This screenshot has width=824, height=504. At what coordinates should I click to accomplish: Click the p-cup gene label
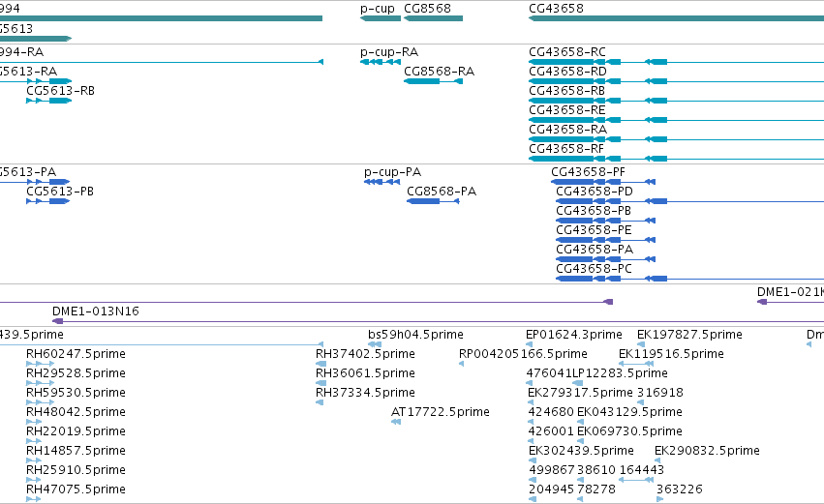(x=378, y=9)
